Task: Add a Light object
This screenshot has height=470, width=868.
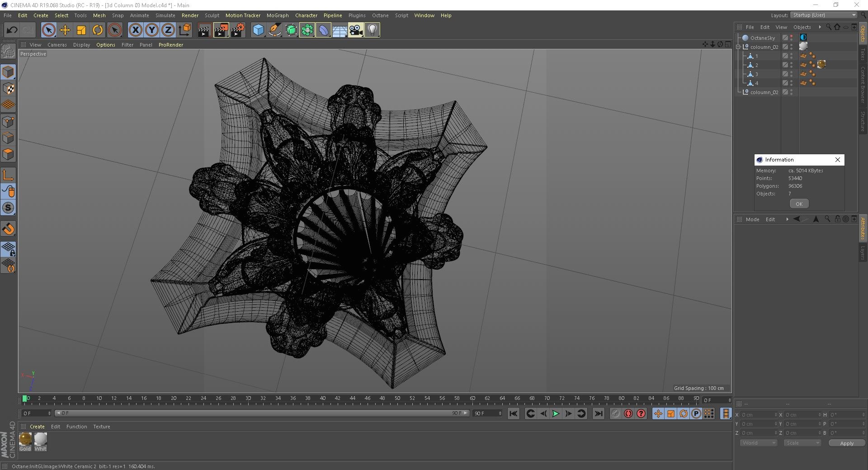Action: coord(372,30)
